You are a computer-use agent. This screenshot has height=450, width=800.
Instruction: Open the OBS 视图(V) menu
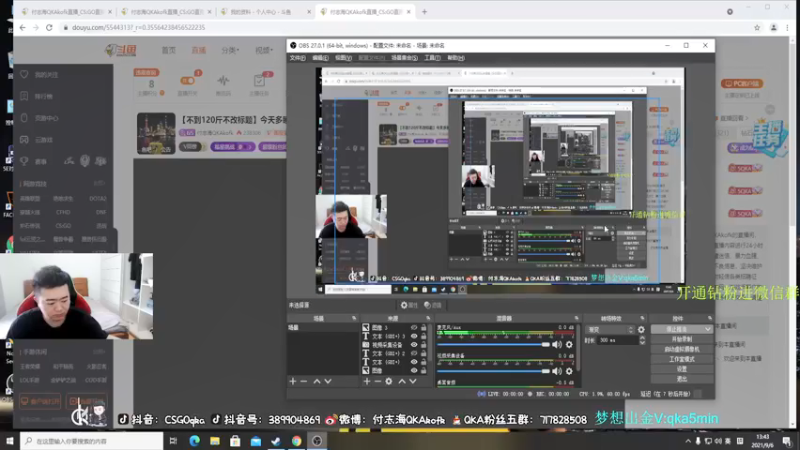343,58
